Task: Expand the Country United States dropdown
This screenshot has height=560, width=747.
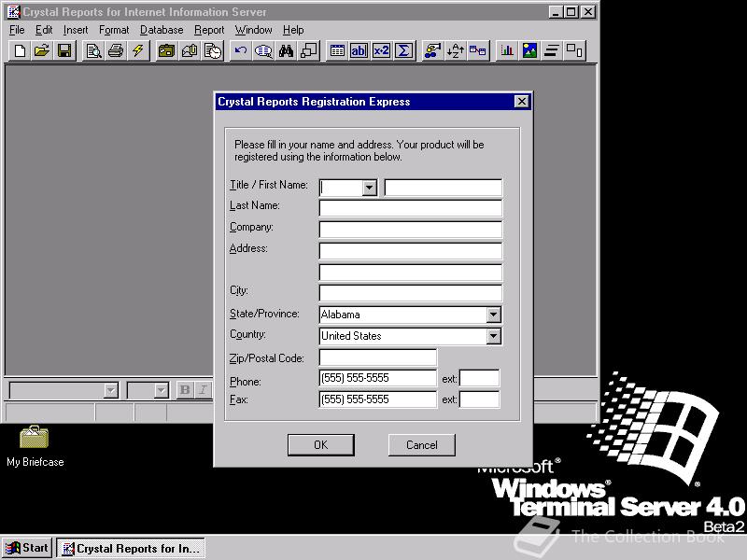Action: pos(494,336)
